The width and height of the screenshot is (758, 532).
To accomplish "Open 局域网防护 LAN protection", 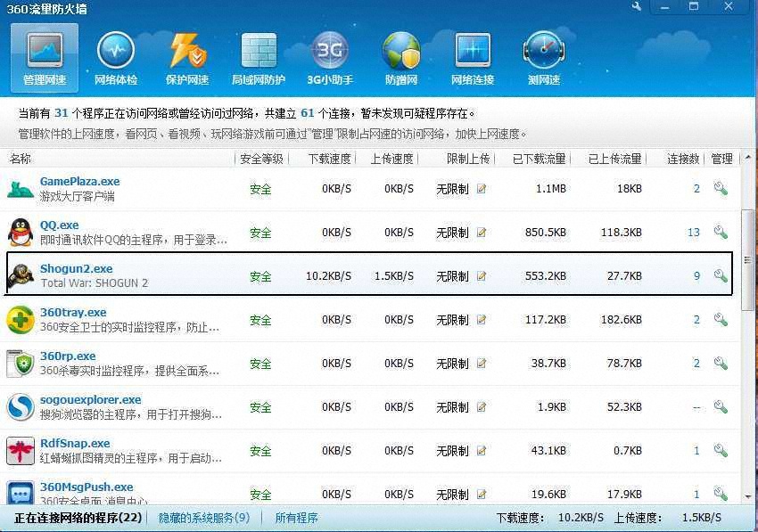I will pyautogui.click(x=258, y=58).
